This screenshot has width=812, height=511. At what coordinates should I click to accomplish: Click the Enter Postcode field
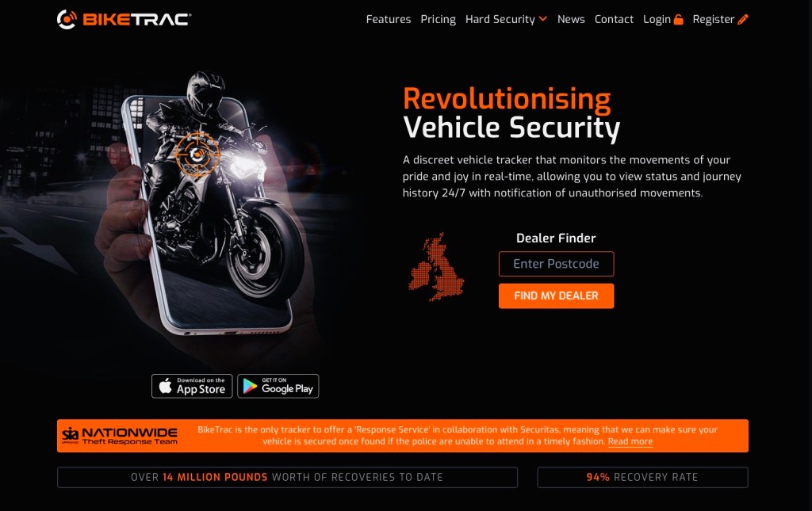click(556, 264)
